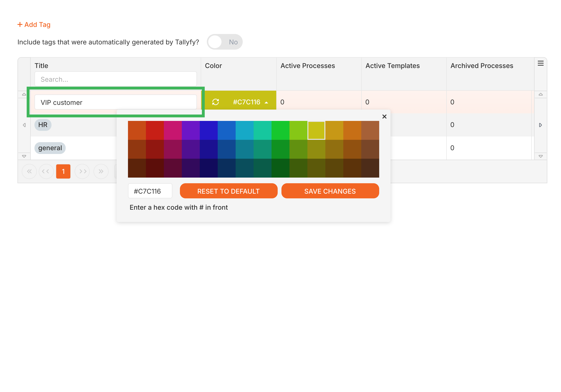The height and width of the screenshot is (392, 561).
Task: Click the scroll-up arrow at the top left of the rows
Action: (24, 94)
